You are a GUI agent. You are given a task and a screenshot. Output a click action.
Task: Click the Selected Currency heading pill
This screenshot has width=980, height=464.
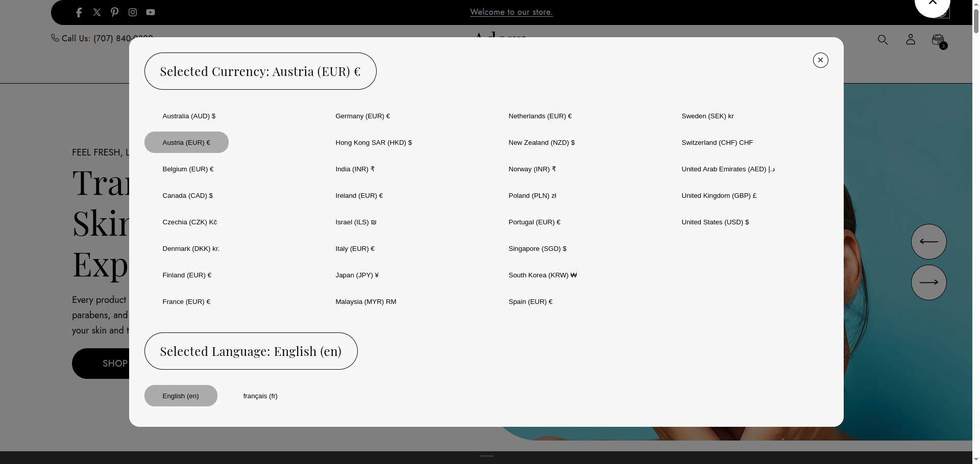260,71
